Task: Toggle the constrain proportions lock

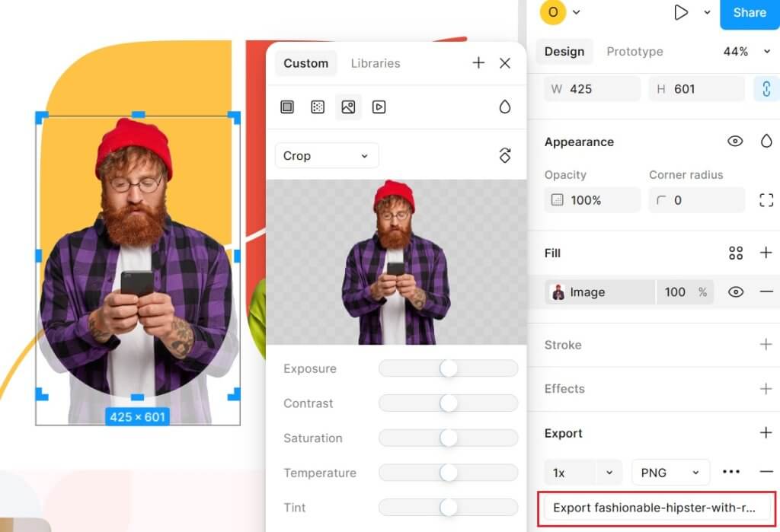Action: pyautogui.click(x=766, y=89)
